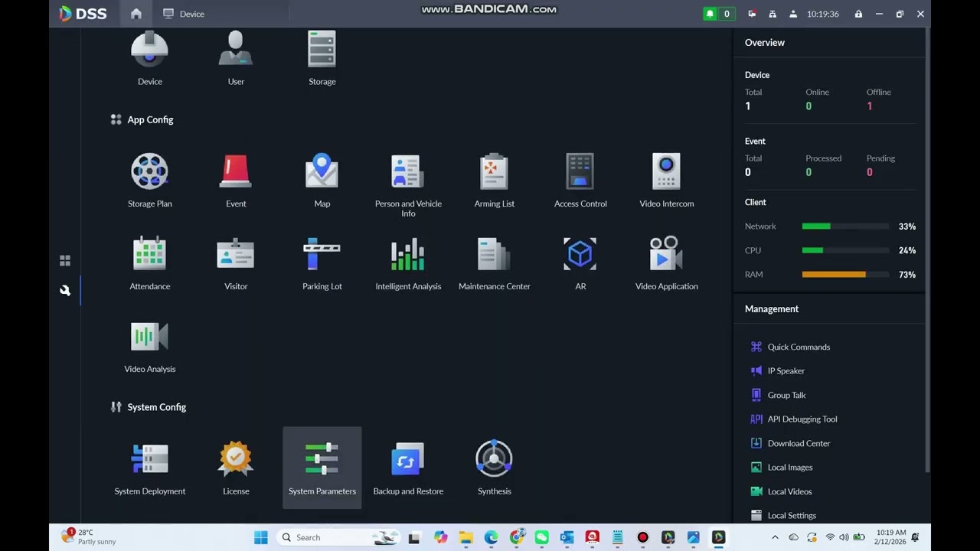The width and height of the screenshot is (980, 551).
Task: Open File Explorer from the taskbar
Action: (465, 537)
